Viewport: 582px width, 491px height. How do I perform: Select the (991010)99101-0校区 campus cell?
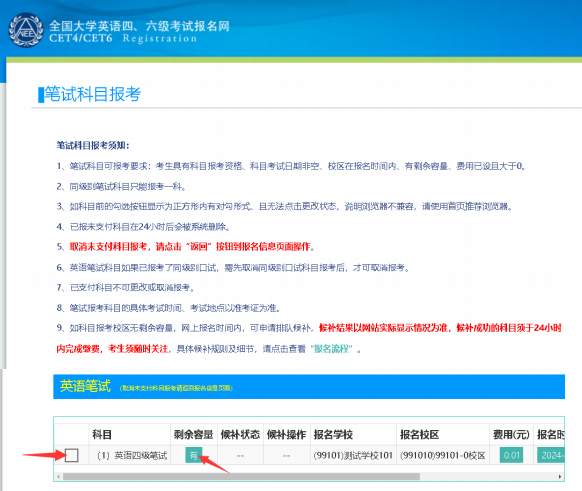coord(442,455)
